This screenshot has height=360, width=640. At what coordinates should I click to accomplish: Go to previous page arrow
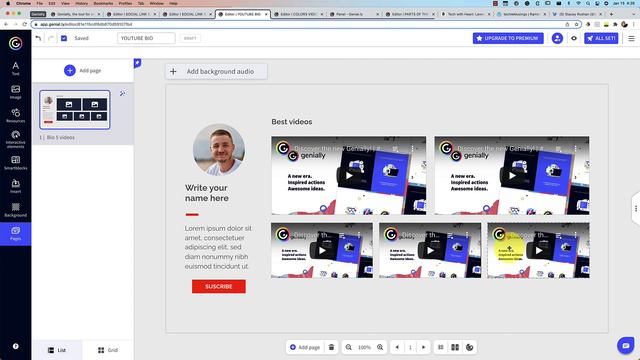(x=397, y=347)
